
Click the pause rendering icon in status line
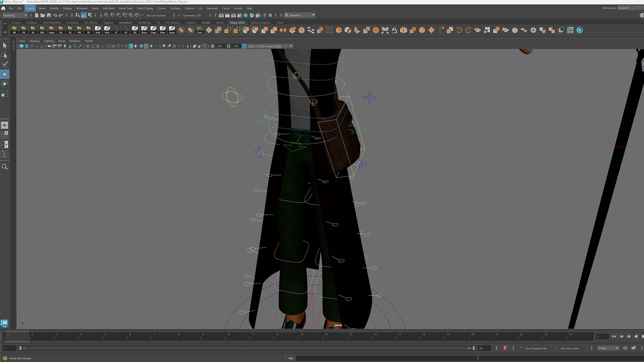pos(270,15)
